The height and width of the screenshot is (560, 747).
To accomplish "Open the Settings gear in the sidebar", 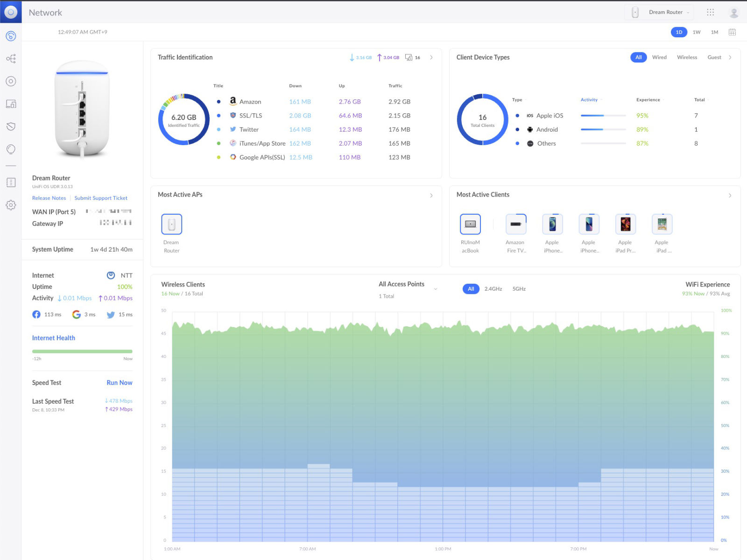I will pyautogui.click(x=11, y=205).
